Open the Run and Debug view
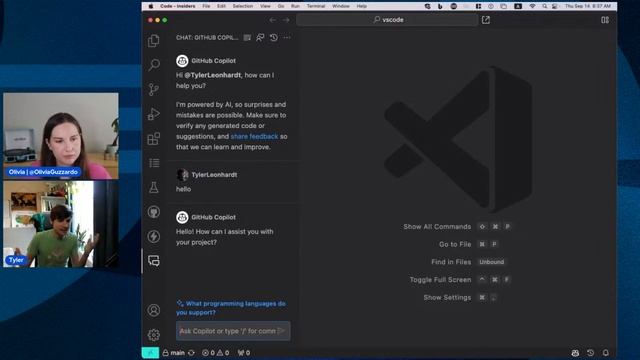Image resolution: width=640 pixels, height=360 pixels. [x=154, y=114]
